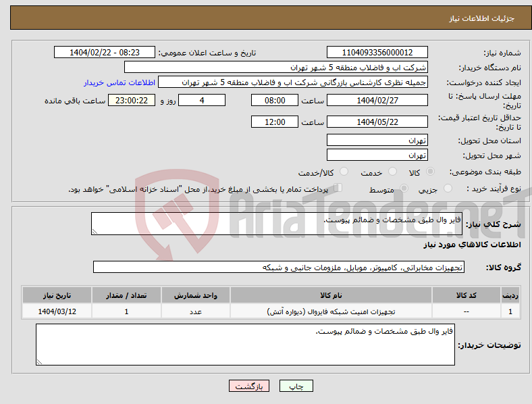The height and width of the screenshot is (404, 532).
Task: Click the response deadline date 1404/02/27
Action: [x=377, y=100]
